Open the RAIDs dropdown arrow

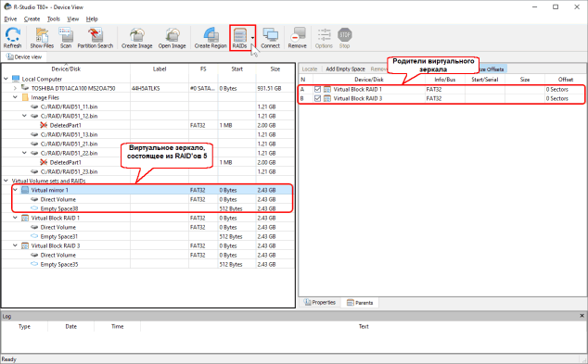coord(252,38)
